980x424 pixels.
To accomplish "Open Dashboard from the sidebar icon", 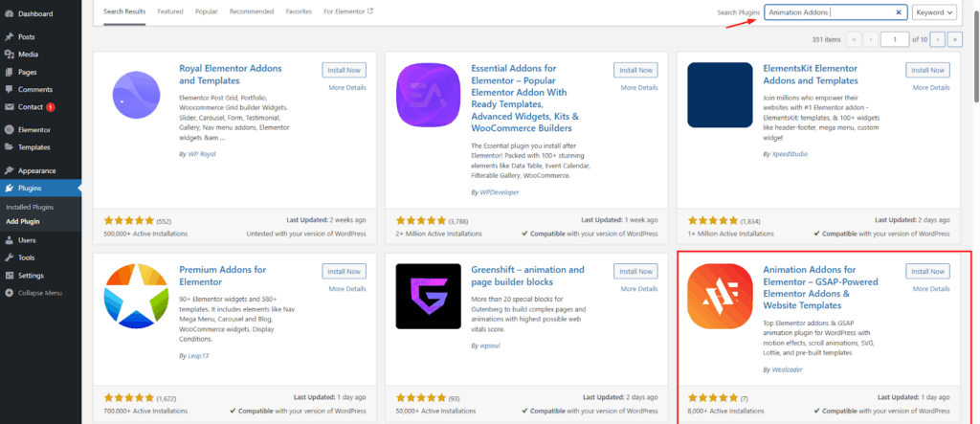I will [x=9, y=14].
